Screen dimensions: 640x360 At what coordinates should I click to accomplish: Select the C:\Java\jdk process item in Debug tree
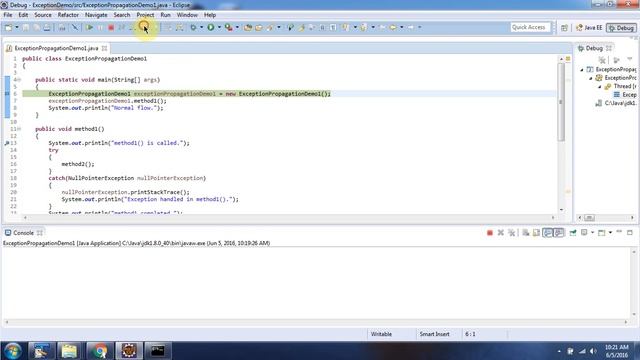tap(616, 103)
